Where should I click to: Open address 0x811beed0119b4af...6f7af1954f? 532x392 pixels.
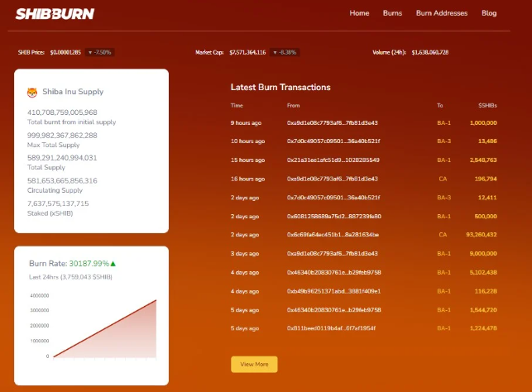coord(331,328)
